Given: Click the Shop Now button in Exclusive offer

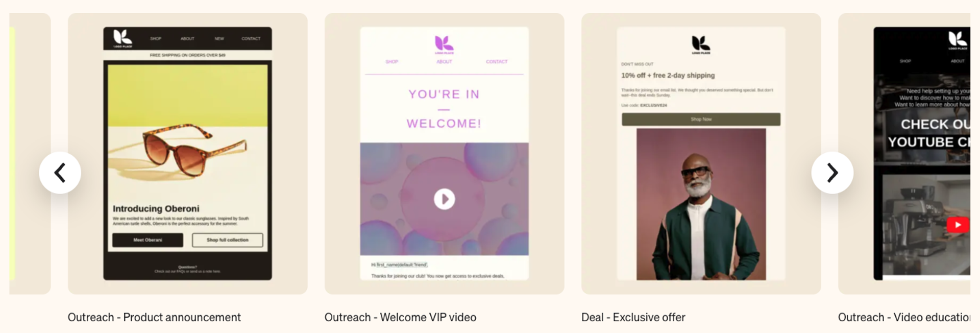Looking at the screenshot, I should [x=701, y=119].
